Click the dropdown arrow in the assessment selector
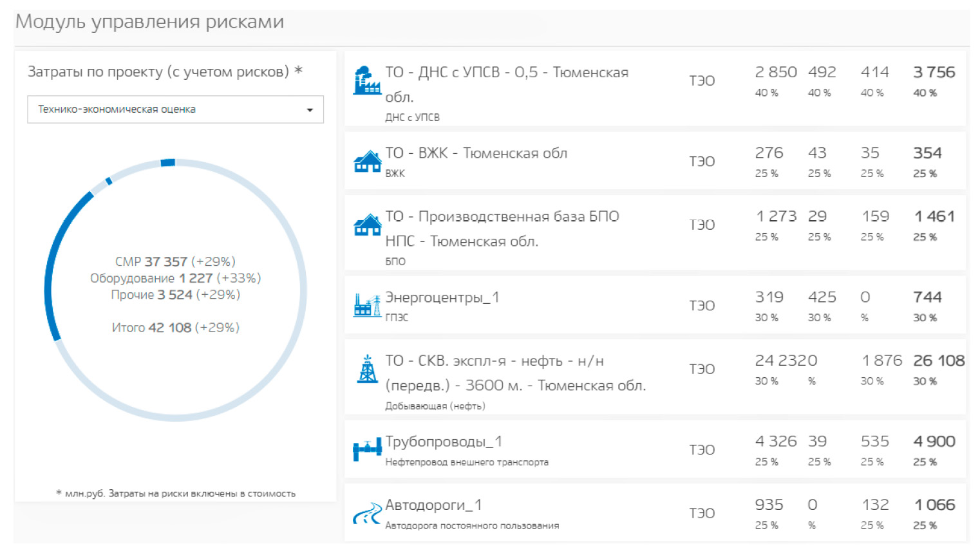Screen dimensions: 980x553 pos(310,110)
